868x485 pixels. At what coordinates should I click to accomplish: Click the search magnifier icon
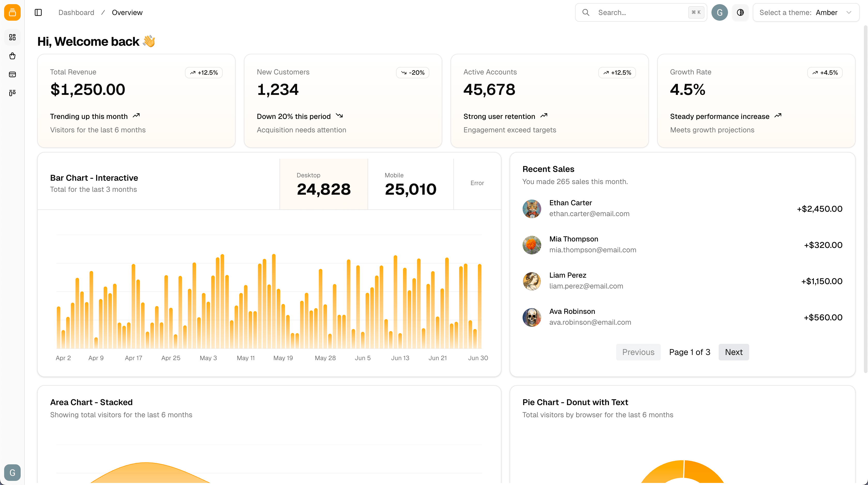pos(586,12)
